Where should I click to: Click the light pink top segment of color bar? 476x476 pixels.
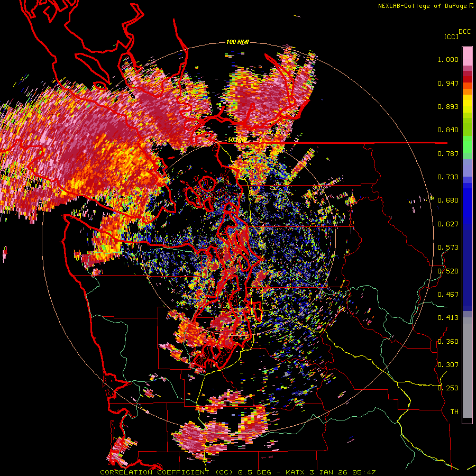pos(467,56)
